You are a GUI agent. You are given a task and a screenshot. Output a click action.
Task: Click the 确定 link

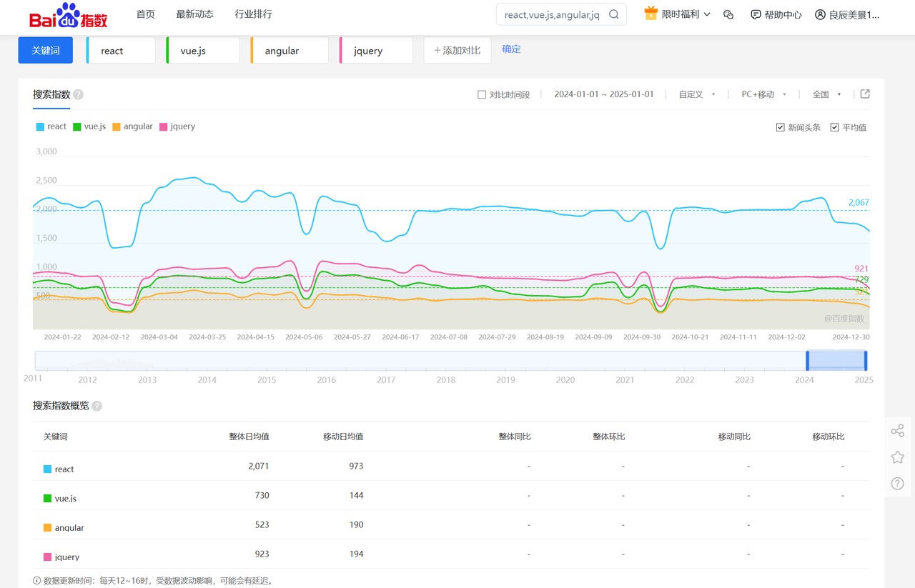click(x=511, y=49)
